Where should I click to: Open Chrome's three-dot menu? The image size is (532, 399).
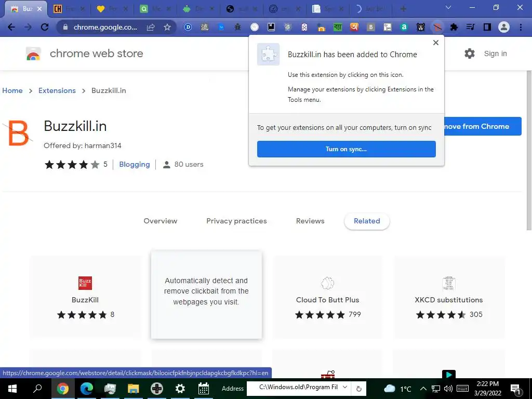pyautogui.click(x=521, y=27)
